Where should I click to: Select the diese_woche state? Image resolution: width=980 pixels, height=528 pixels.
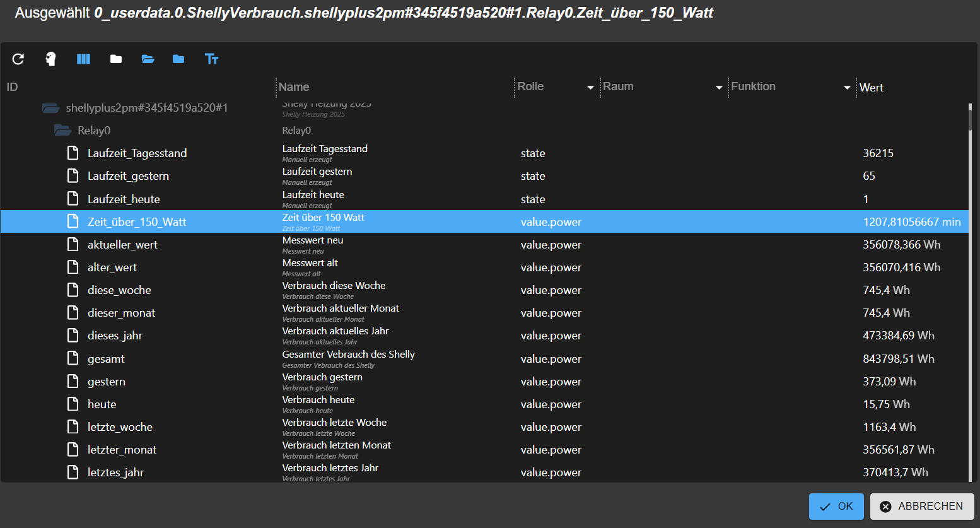click(x=484, y=290)
